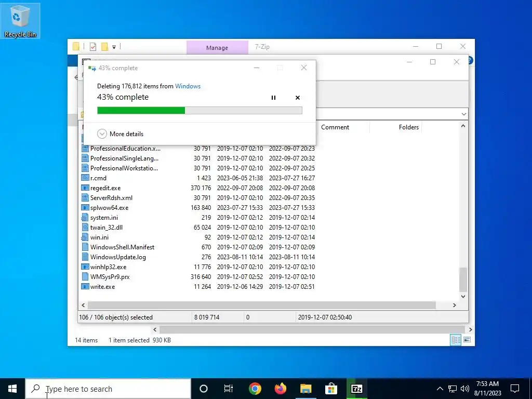Select the splwow64.exe icon in the list
The width and height of the screenshot is (532, 399).
click(x=85, y=208)
